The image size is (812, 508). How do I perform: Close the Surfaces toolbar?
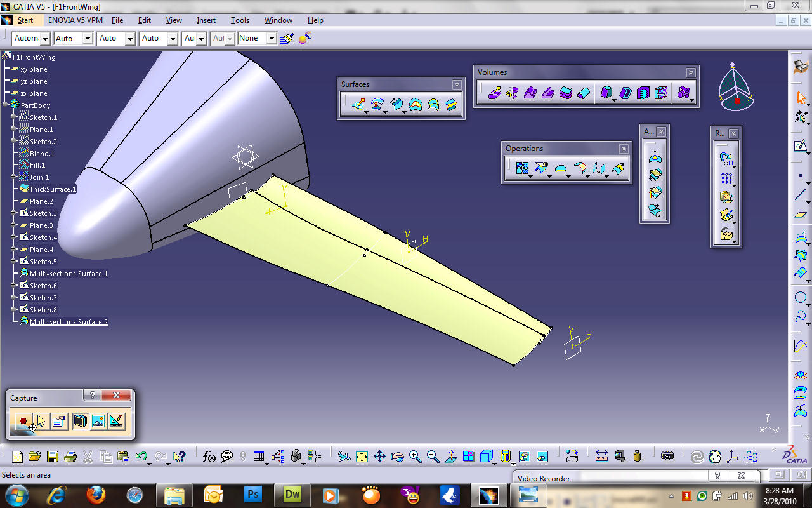click(x=457, y=84)
